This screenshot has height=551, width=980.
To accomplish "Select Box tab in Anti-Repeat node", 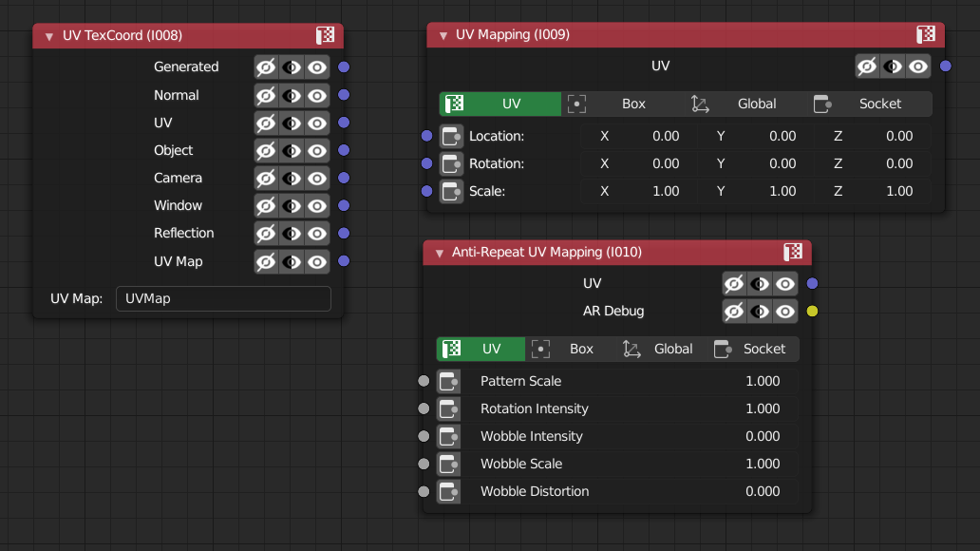I will click(x=570, y=349).
